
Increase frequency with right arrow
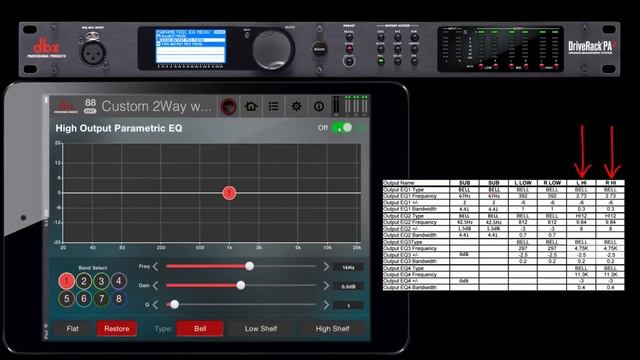click(326, 267)
